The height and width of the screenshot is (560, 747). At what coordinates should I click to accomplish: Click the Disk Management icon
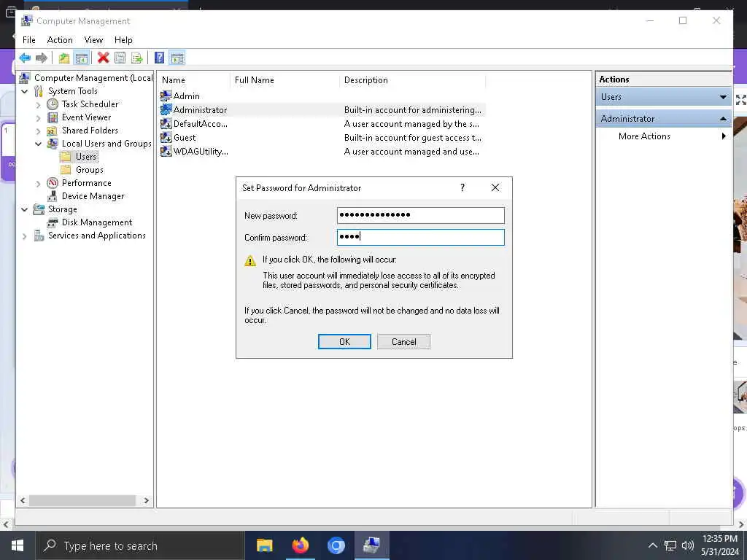53,222
